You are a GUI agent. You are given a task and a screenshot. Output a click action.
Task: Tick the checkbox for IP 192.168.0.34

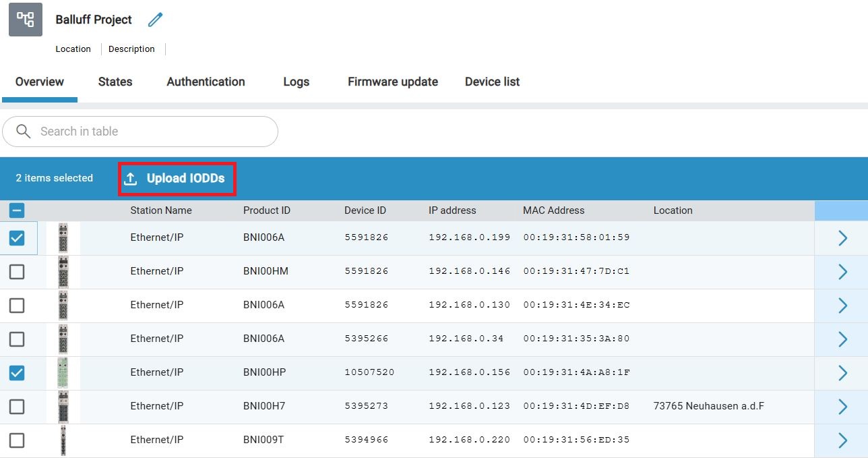tap(17, 339)
